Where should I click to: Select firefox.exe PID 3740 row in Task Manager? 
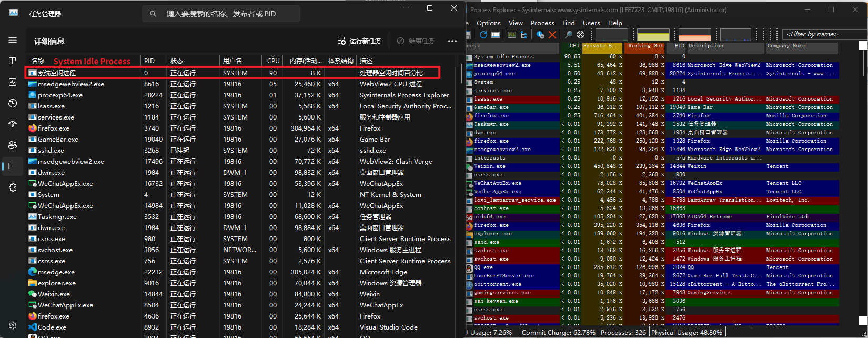pyautogui.click(x=241, y=128)
